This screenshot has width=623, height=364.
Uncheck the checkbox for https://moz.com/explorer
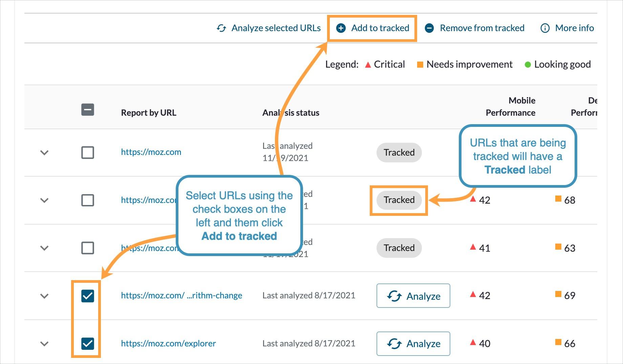(87, 343)
